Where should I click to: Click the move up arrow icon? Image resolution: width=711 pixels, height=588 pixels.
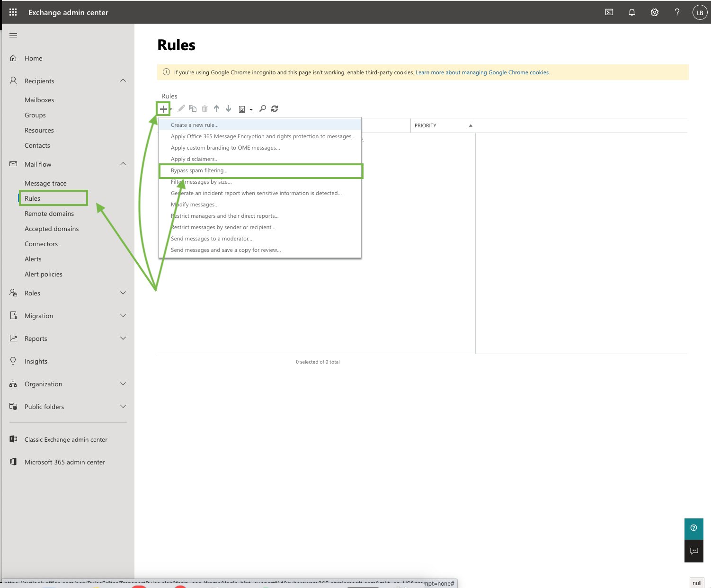pyautogui.click(x=216, y=109)
